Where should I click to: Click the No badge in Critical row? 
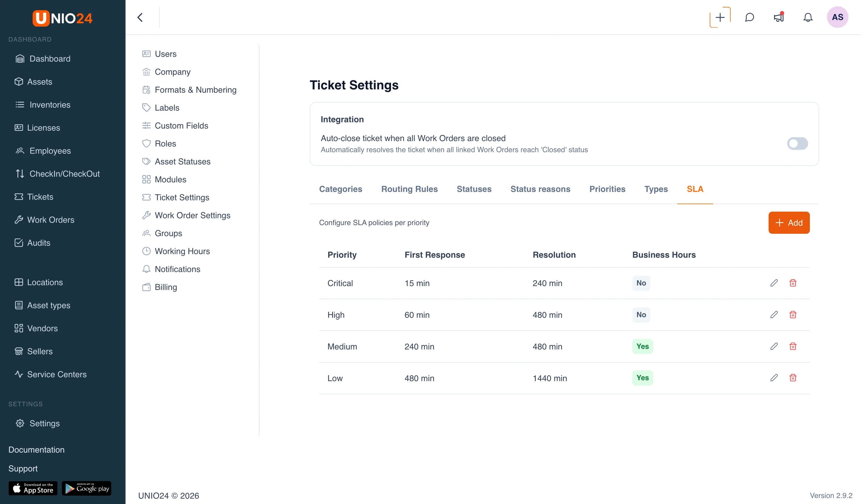point(641,283)
